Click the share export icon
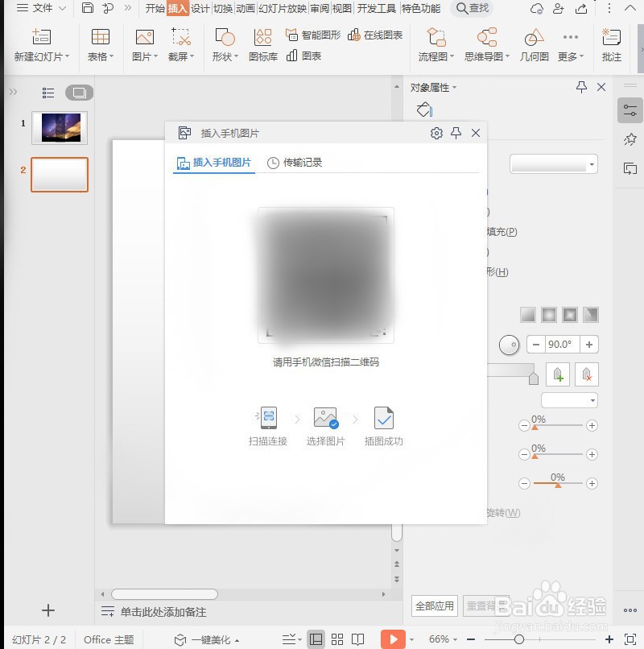Image resolution: width=644 pixels, height=649 pixels. pos(581,8)
